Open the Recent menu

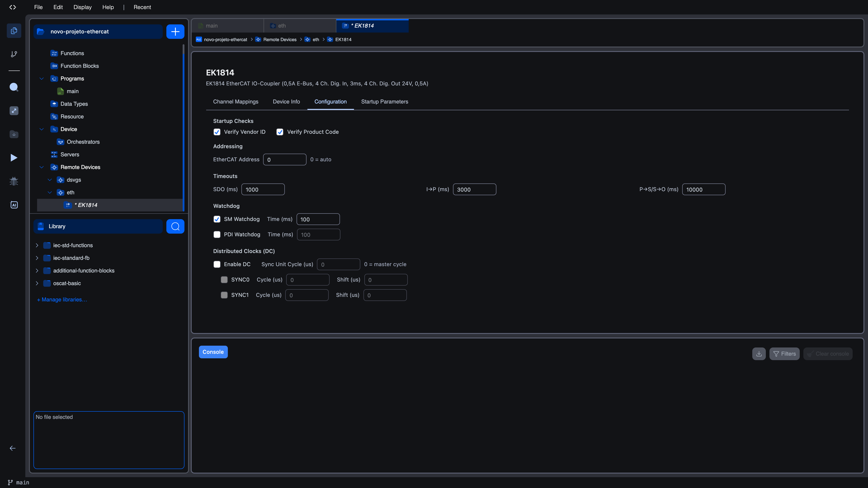(x=142, y=7)
